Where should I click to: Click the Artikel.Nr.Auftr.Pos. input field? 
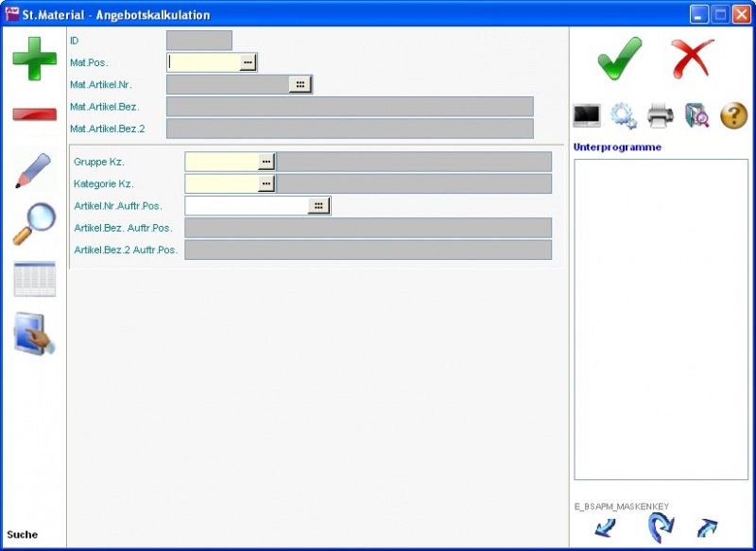point(246,206)
